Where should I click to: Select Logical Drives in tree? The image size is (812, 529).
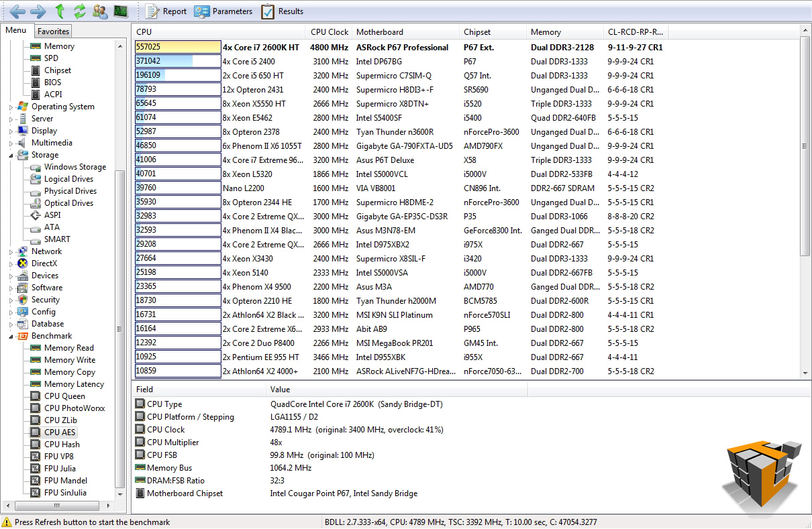(68, 179)
